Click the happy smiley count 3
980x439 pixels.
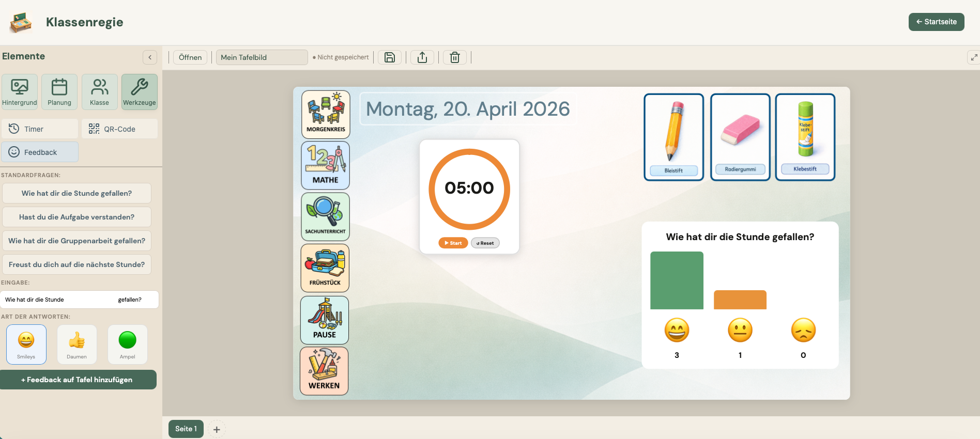pyautogui.click(x=677, y=355)
